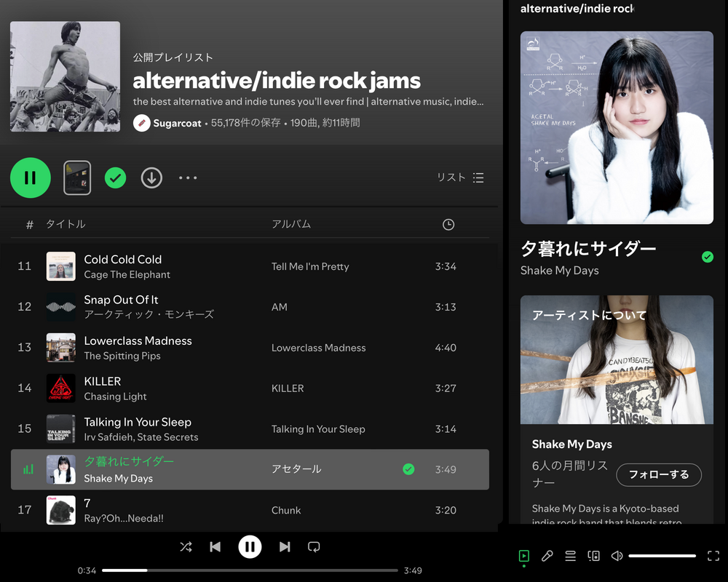Image resolution: width=728 pixels, height=582 pixels.
Task: Open the Talking In Your Sleep album link
Action: click(x=318, y=429)
